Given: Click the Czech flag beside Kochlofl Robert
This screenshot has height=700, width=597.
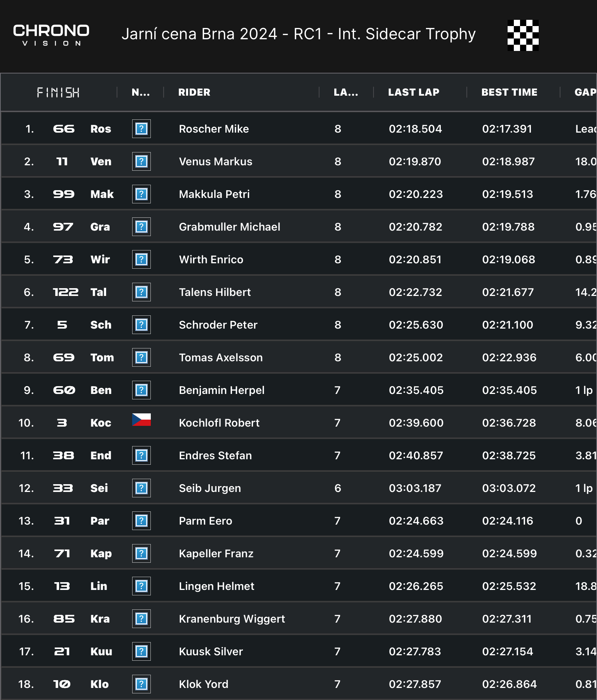Looking at the screenshot, I should 141,420.
